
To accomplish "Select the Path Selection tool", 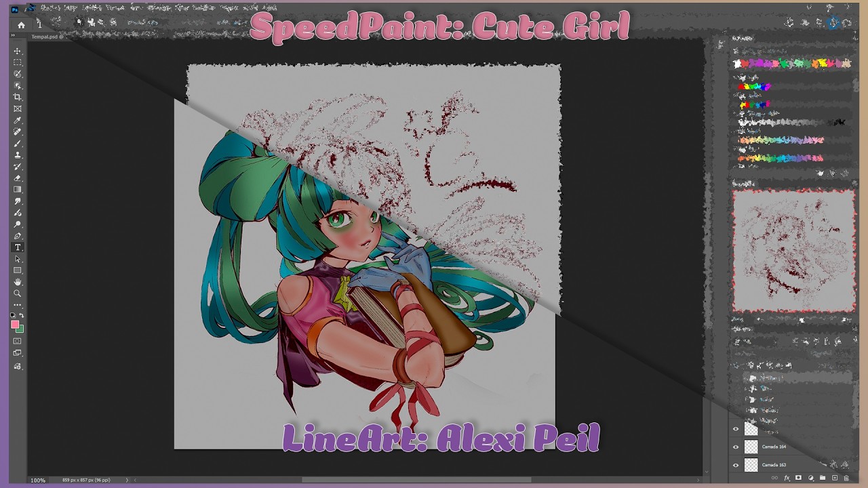I will coord(18,259).
